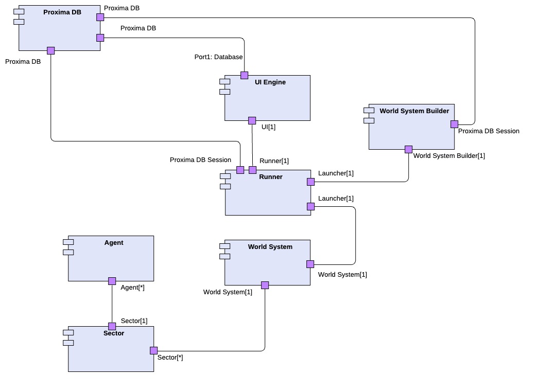Select connector from Proxima DB to Runner
540x392 pixels.
click(x=145, y=141)
